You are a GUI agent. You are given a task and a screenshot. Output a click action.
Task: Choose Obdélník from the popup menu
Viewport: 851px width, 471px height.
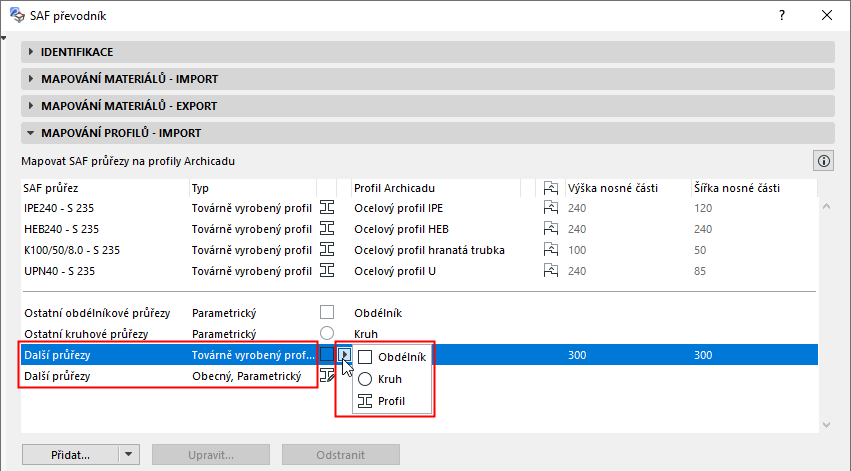click(x=393, y=357)
